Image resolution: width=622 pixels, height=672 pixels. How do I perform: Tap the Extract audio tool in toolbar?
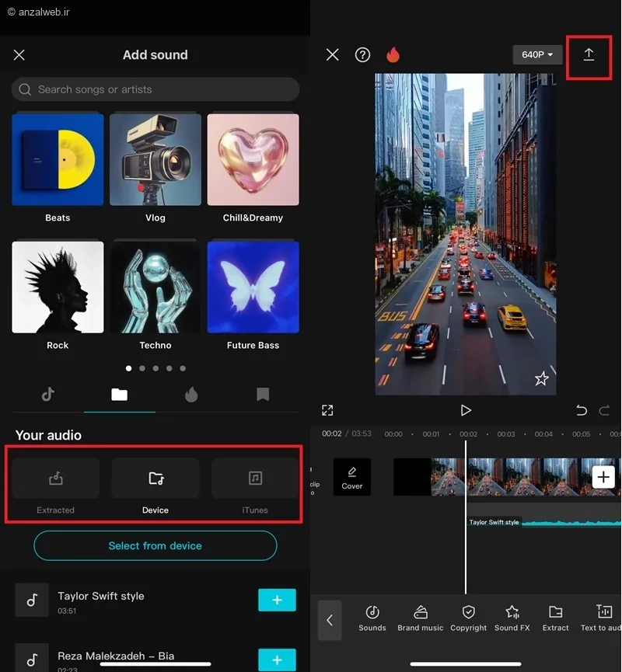tap(555, 618)
